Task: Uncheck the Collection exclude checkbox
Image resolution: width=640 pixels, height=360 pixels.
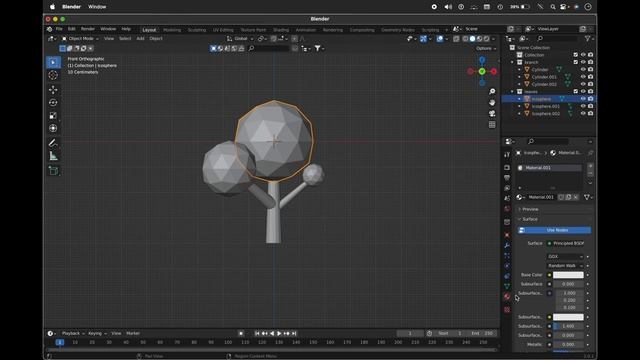Action: [x=576, y=55]
